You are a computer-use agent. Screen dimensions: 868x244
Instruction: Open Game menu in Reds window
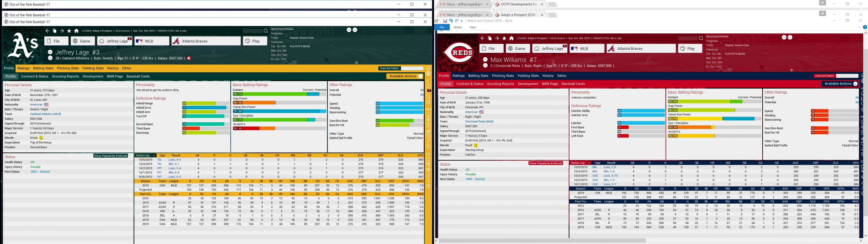tap(518, 49)
